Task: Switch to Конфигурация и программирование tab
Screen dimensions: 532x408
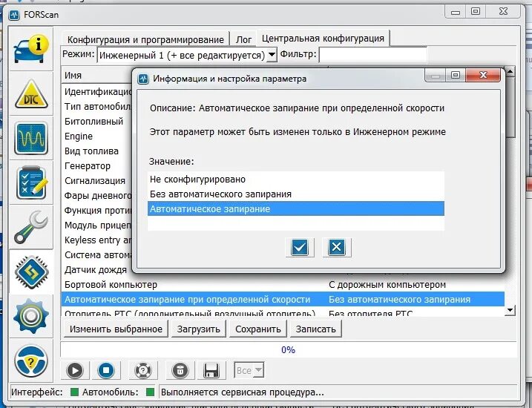Action: (x=145, y=39)
